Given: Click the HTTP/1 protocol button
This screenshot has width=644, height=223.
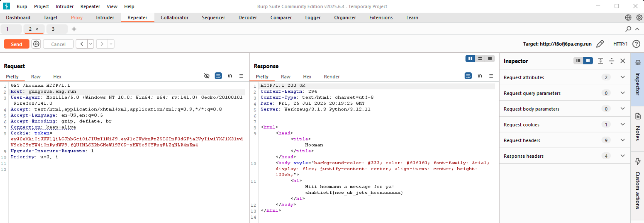Looking at the screenshot, I should (620, 44).
